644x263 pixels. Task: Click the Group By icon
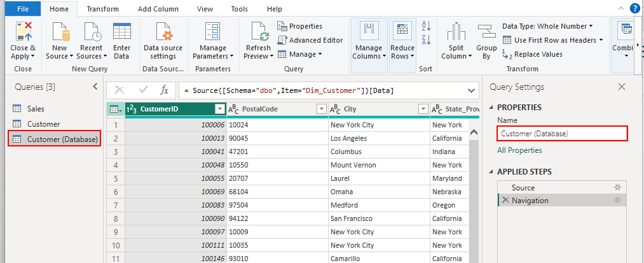pyautogui.click(x=486, y=32)
